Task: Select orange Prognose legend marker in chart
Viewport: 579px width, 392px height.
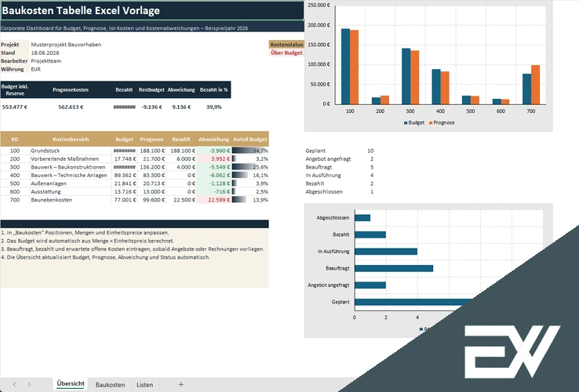Action: (x=431, y=123)
